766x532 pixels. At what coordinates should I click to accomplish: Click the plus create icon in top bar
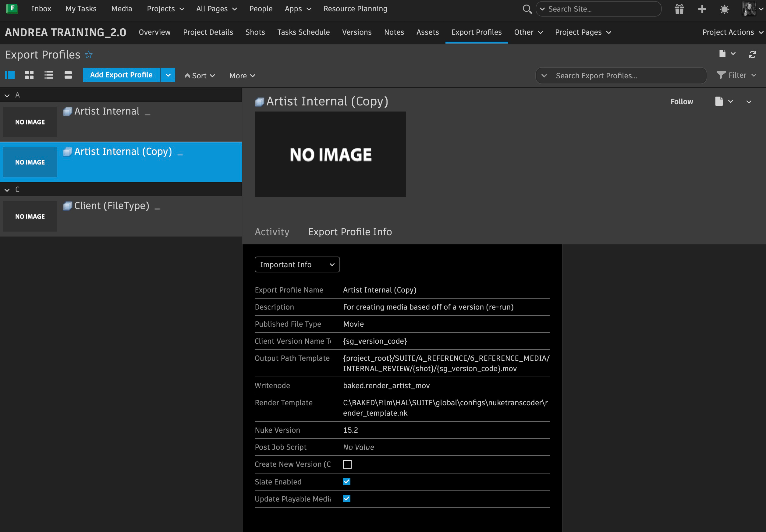702,9
